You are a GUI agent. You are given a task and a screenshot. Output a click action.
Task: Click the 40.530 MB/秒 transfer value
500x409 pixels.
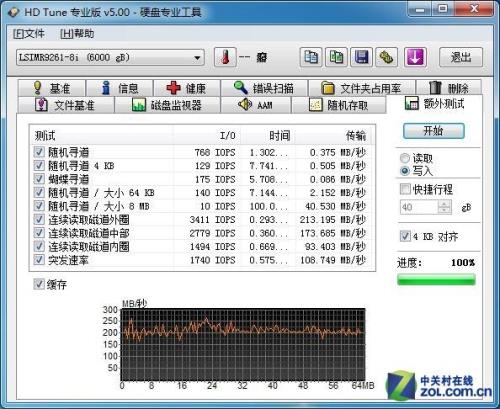point(335,206)
